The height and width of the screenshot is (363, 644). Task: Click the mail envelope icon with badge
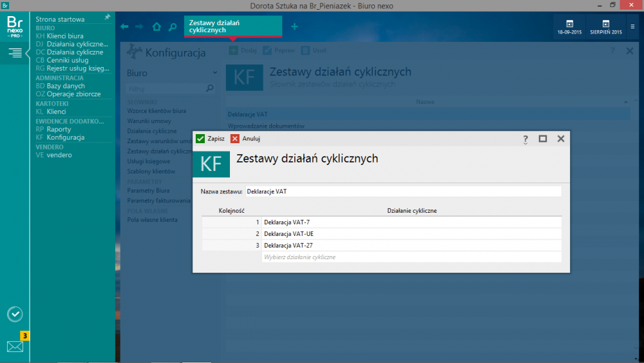click(x=15, y=346)
